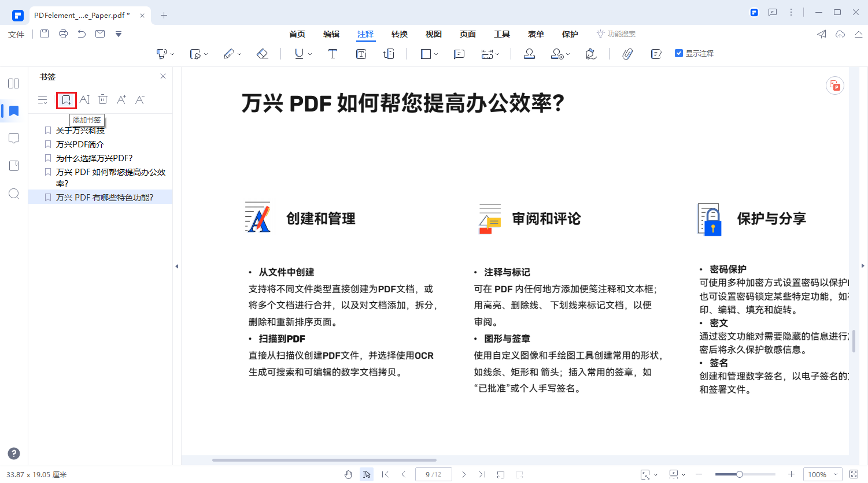Click the 添加书签 add bookmark icon
868x483 pixels.
point(66,99)
